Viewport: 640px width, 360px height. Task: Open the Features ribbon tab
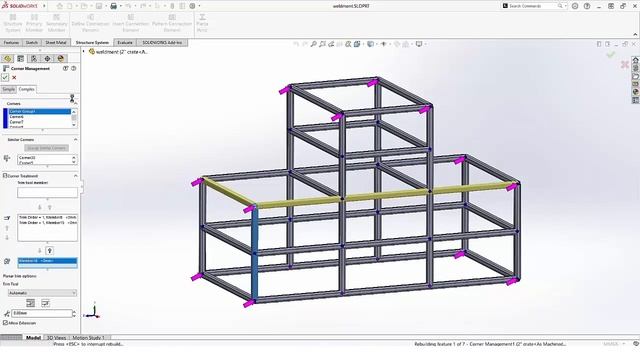[11, 42]
